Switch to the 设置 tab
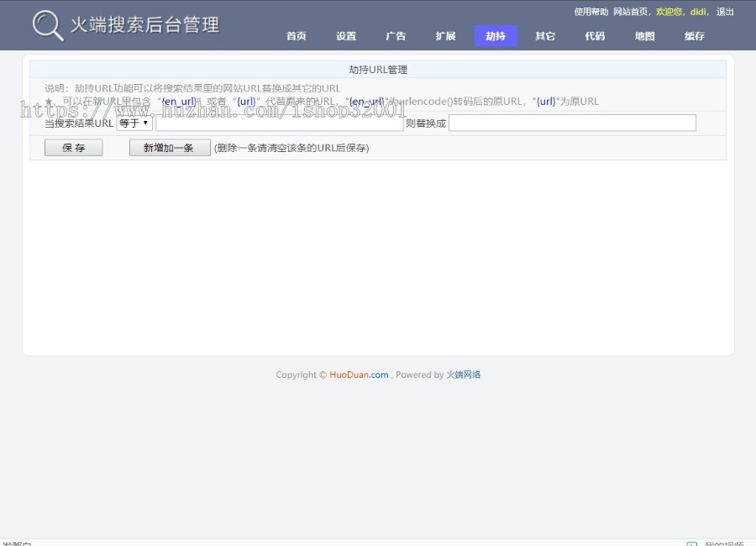This screenshot has height=546, width=756. tap(346, 36)
